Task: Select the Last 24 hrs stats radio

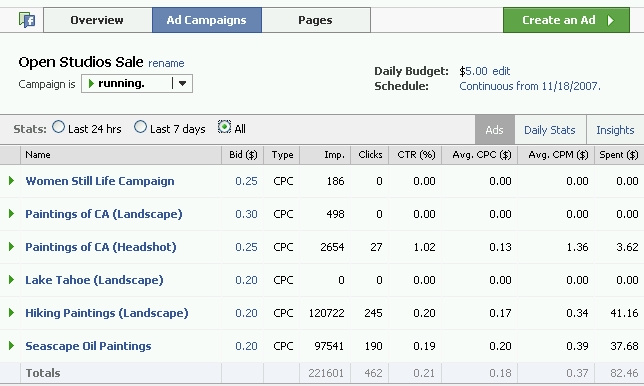Action: [58, 127]
